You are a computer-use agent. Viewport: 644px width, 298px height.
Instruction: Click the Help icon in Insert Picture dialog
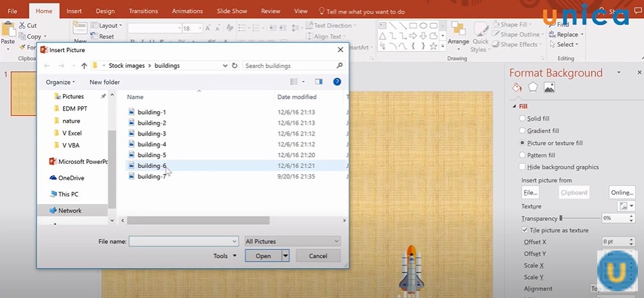pyautogui.click(x=337, y=82)
